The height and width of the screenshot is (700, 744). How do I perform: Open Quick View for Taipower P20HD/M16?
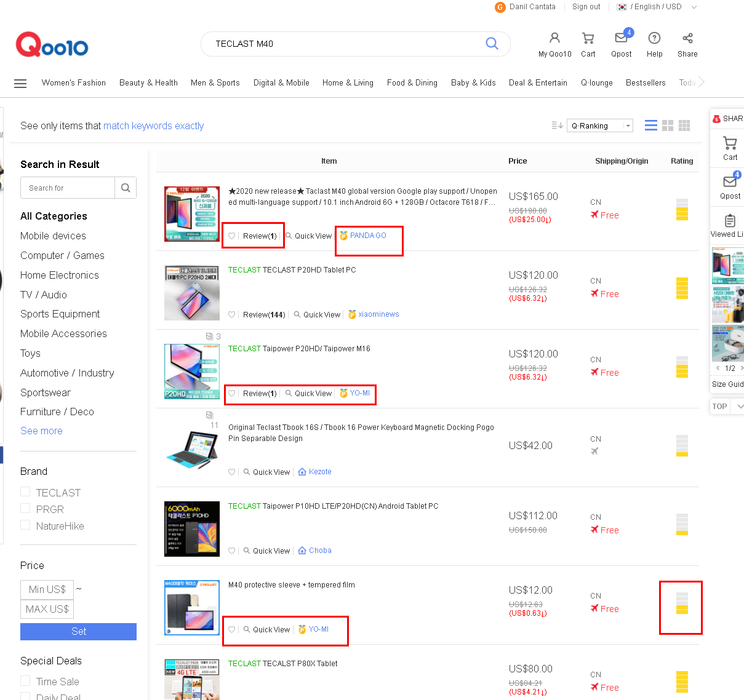point(308,394)
